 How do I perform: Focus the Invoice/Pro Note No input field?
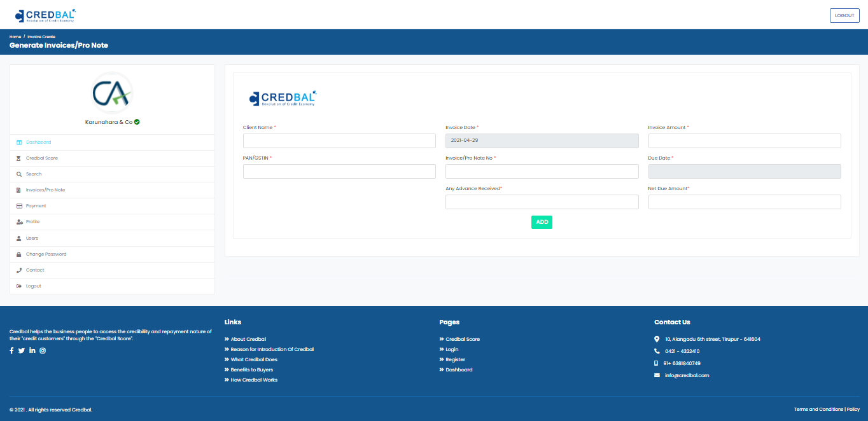(x=542, y=171)
